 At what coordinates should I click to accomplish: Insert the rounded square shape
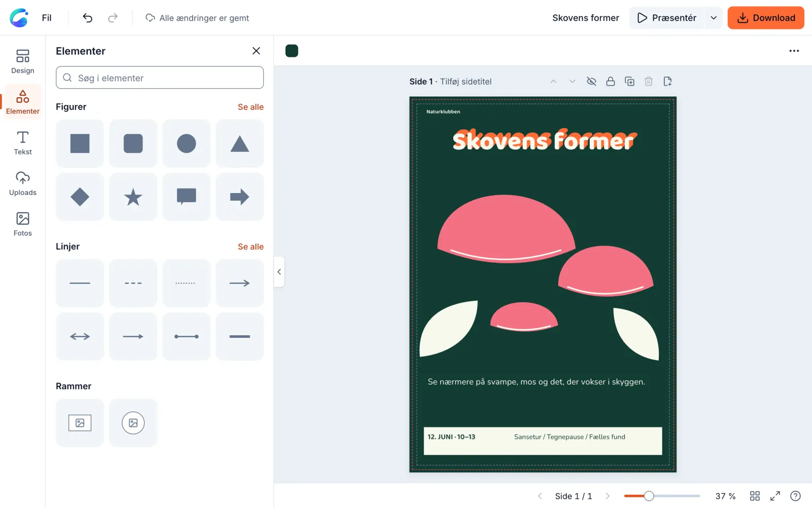[x=133, y=143]
